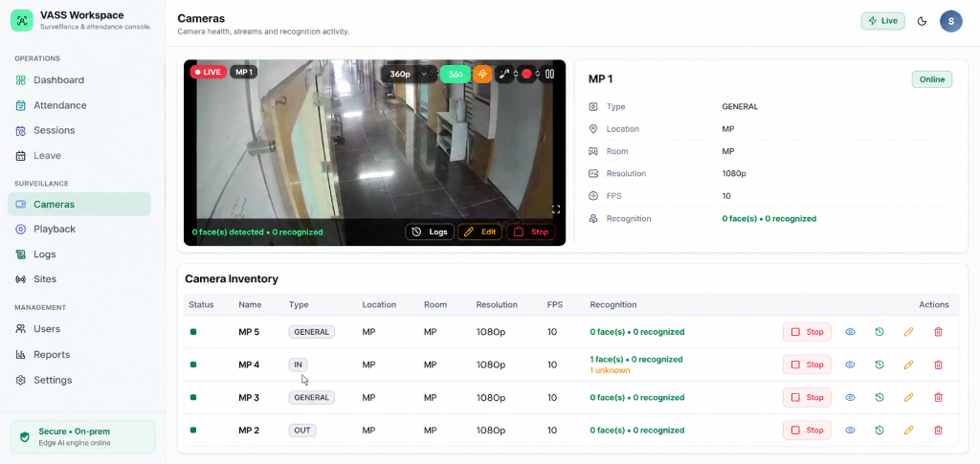Click the Live status button in header
980x464 pixels.
[882, 21]
